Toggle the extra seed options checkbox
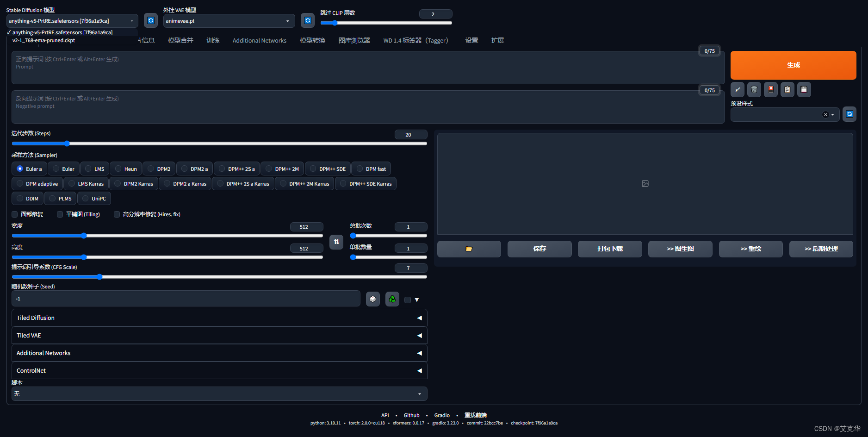The height and width of the screenshot is (437, 868). (x=408, y=300)
